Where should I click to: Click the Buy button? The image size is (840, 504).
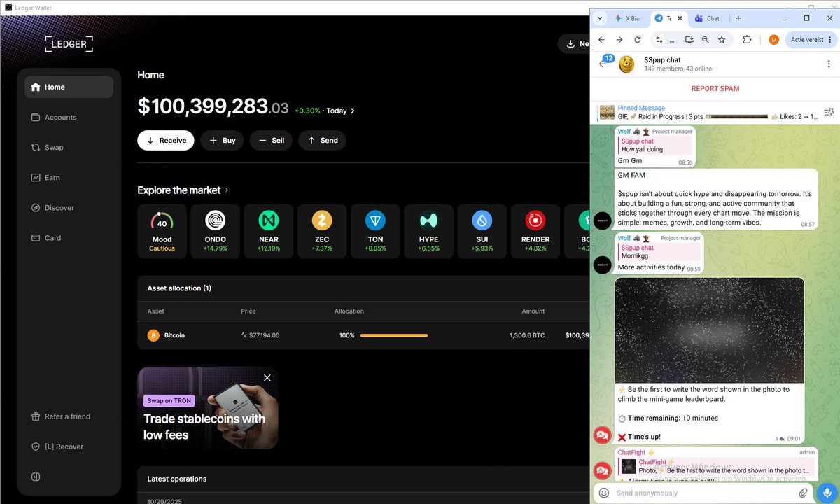[222, 140]
